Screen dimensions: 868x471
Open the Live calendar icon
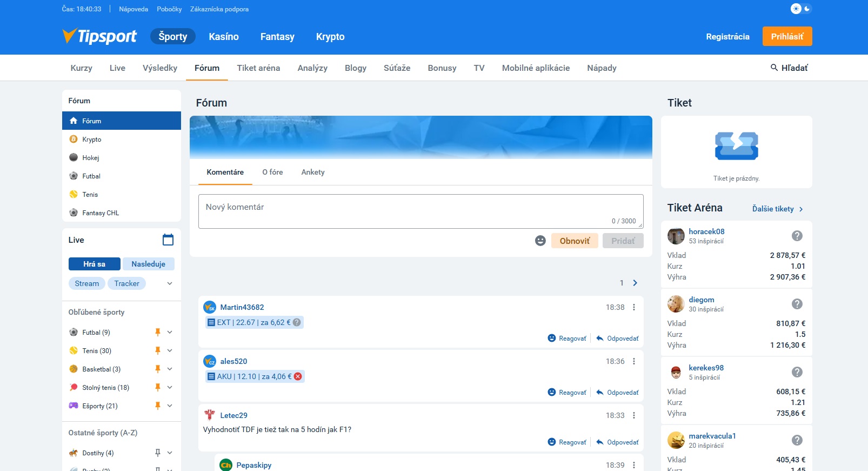(168, 240)
